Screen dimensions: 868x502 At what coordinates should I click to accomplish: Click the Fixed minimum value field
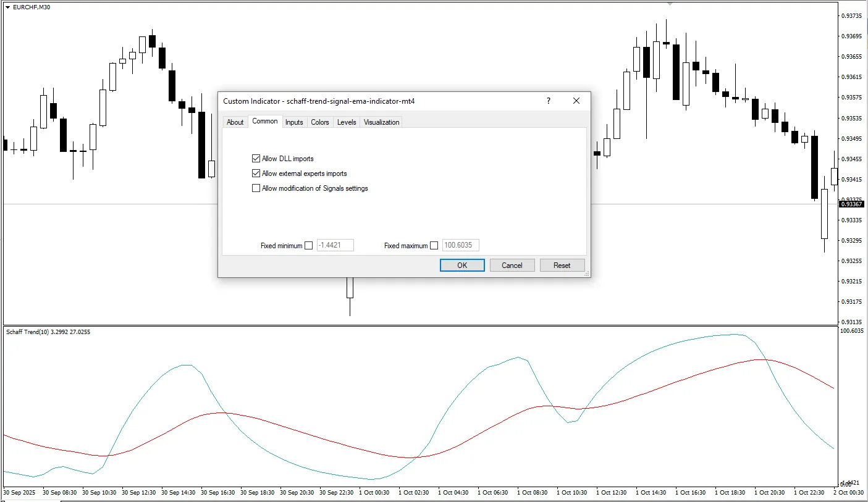[x=335, y=245]
